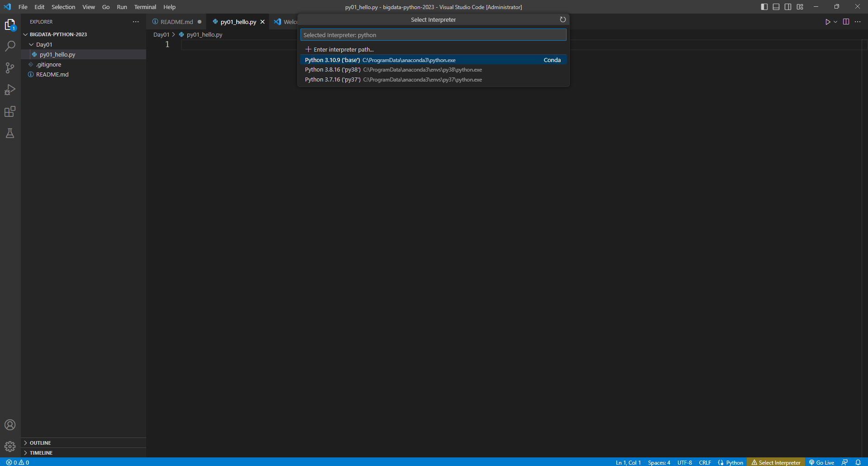This screenshot has height=466, width=868.
Task: Open the Accounts menu icon
Action: 10,425
